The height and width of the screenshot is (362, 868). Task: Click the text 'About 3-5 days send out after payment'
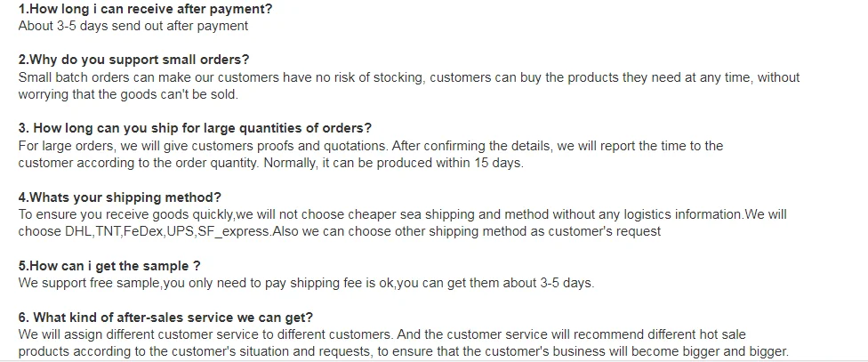coord(133,26)
